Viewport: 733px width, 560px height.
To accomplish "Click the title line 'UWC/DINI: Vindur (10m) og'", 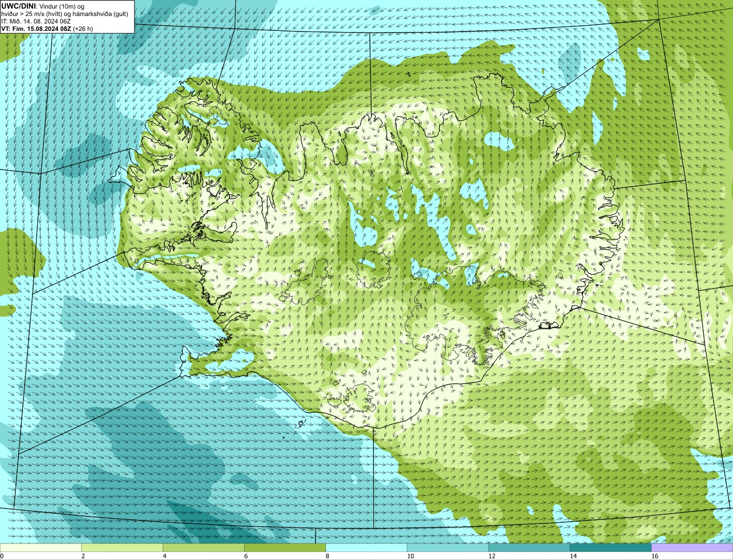I will (43, 6).
